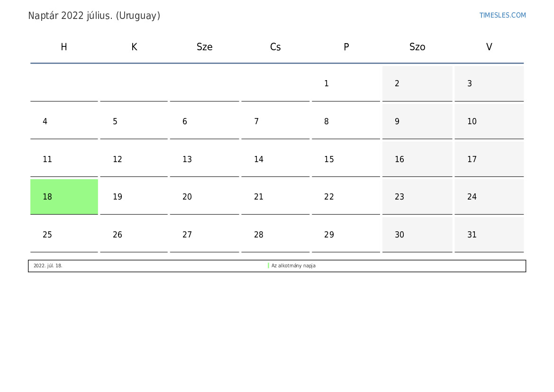This screenshot has height=392, width=554.
Task: Click the 'Cs' weekday header
Action: point(275,46)
